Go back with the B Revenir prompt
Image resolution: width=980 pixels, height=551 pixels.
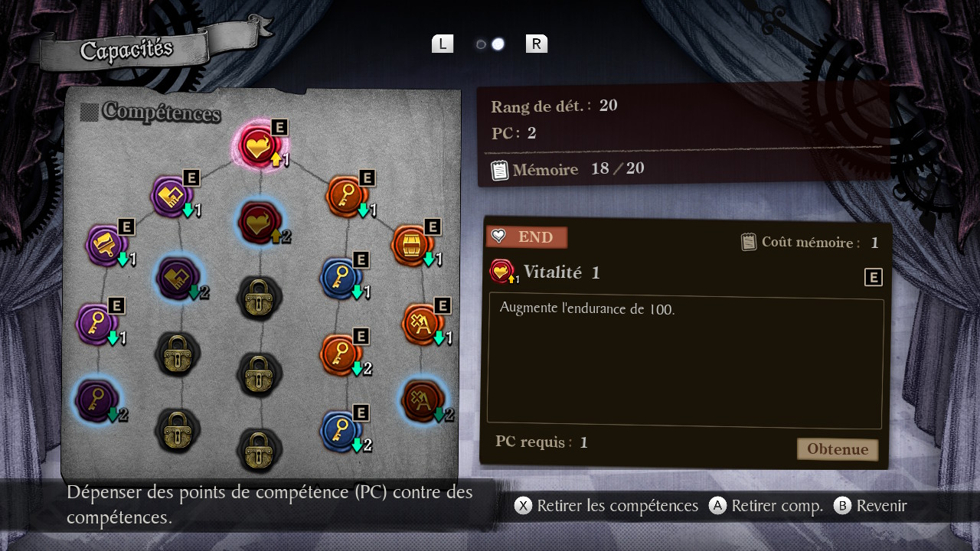pyautogui.click(x=870, y=506)
